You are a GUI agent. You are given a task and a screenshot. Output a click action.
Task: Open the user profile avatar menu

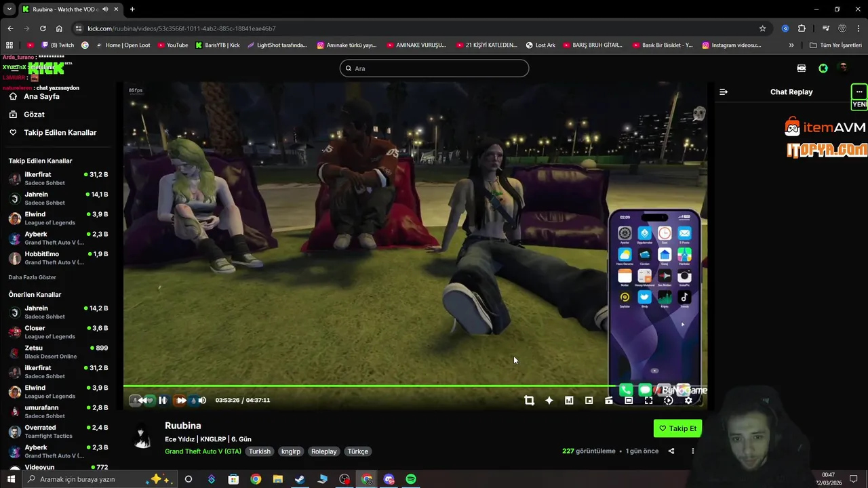[x=843, y=68]
